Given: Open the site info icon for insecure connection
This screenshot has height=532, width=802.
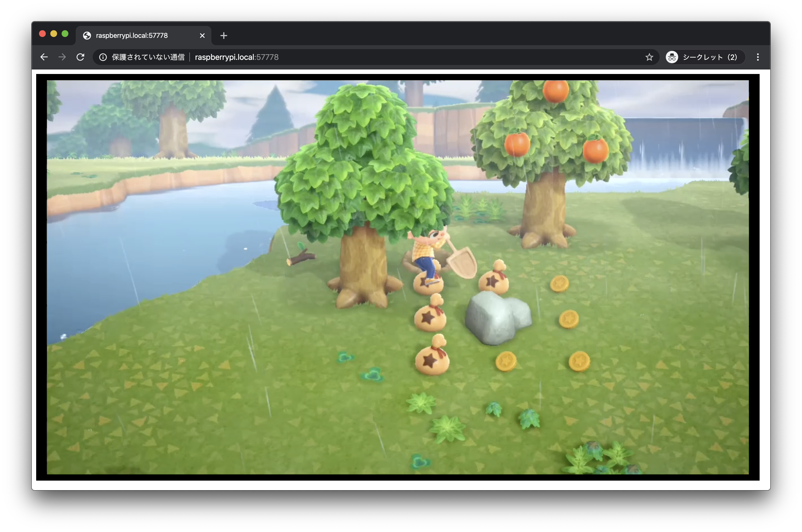Looking at the screenshot, I should pos(103,57).
